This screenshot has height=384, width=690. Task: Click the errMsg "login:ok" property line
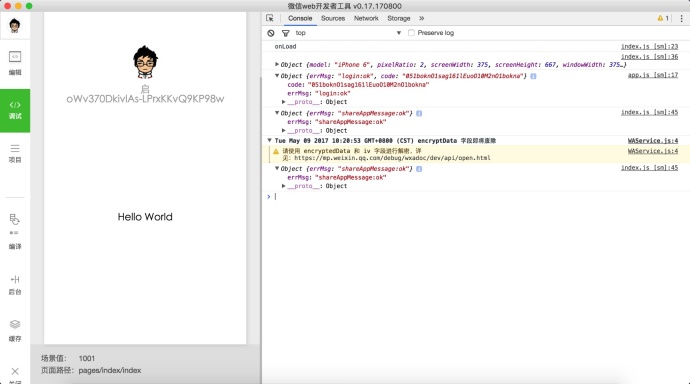pos(319,93)
